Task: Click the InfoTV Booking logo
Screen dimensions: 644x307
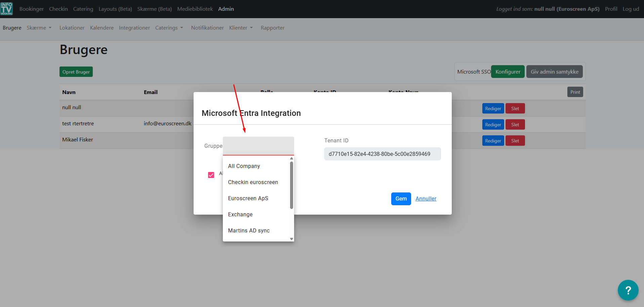Action: tap(6, 9)
